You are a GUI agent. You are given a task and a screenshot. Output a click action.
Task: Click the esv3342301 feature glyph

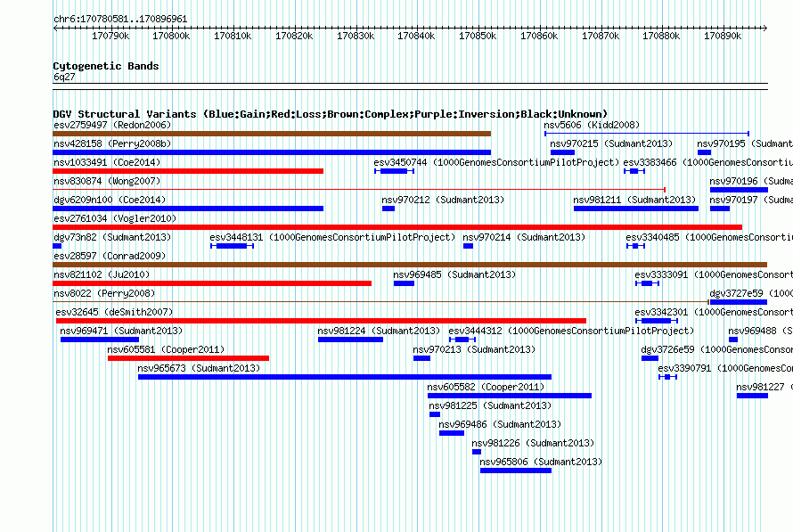(657, 321)
